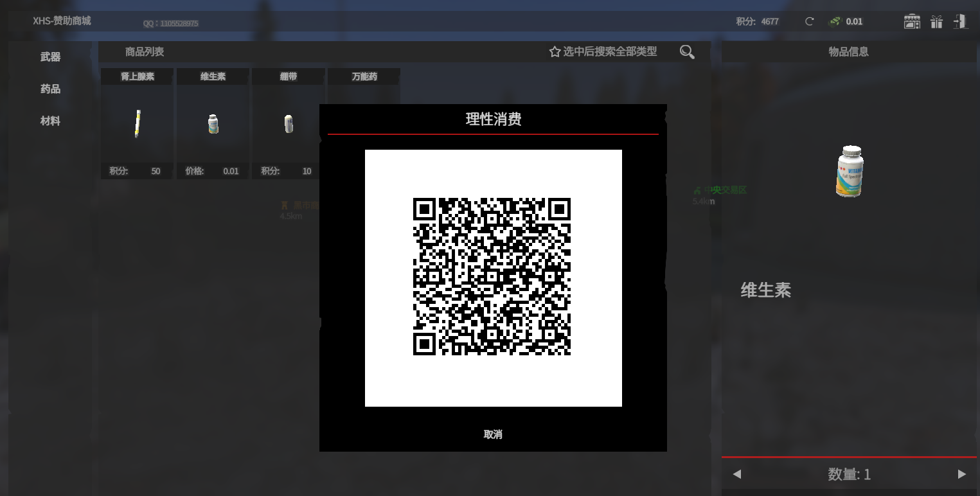Select the 武器 category
Image resolution: width=980 pixels, height=496 pixels.
coord(50,57)
